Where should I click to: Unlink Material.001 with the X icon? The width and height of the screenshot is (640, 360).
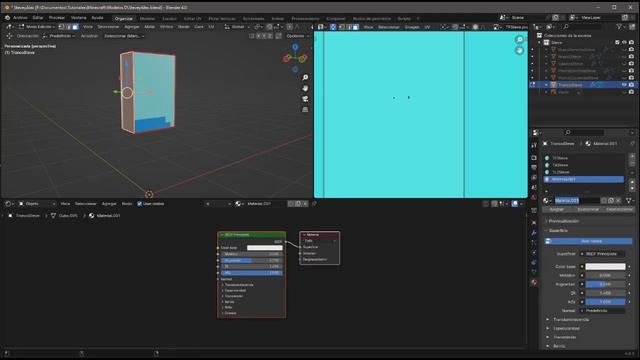(618, 200)
